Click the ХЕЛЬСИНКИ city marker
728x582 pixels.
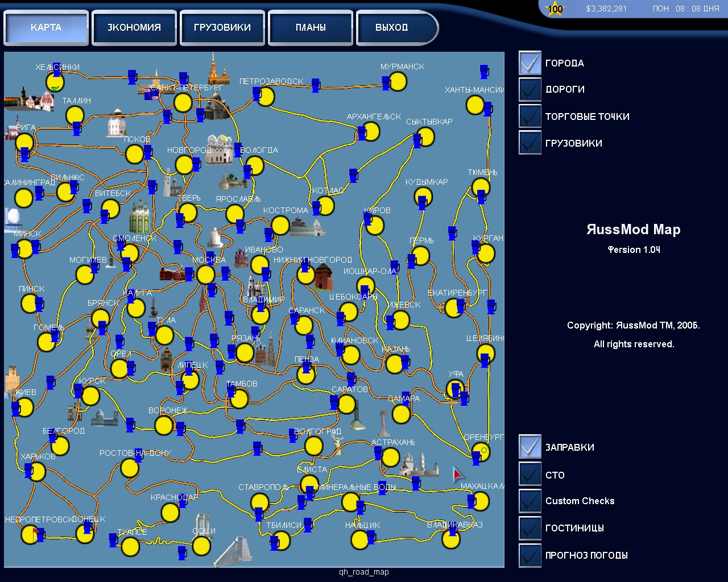pos(55,82)
